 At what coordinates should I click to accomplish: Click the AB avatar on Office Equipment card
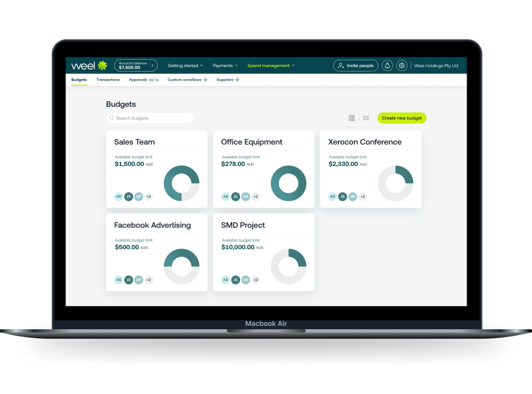(226, 197)
